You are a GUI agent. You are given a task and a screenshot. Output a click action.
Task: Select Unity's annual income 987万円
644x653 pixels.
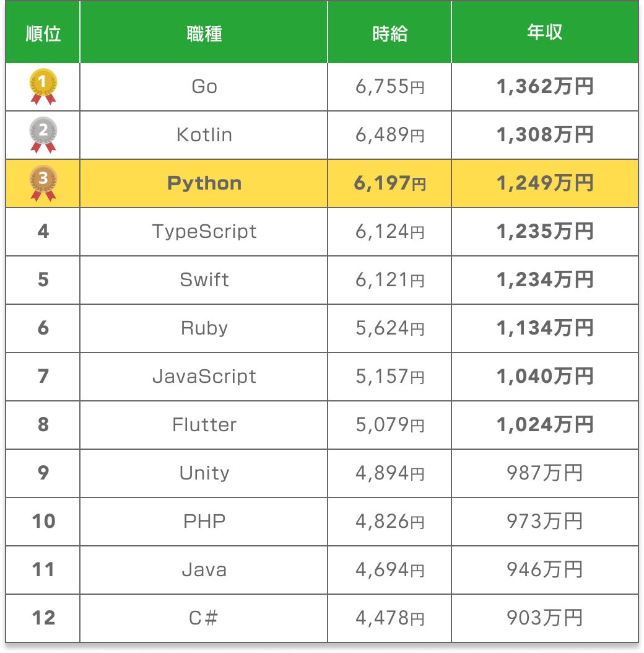pos(544,473)
